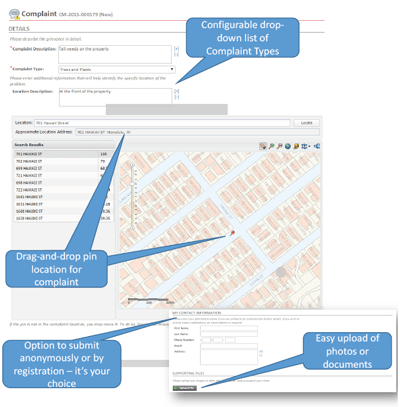Click the Address text area
Viewport: 400px width, 407px height.
229,357
